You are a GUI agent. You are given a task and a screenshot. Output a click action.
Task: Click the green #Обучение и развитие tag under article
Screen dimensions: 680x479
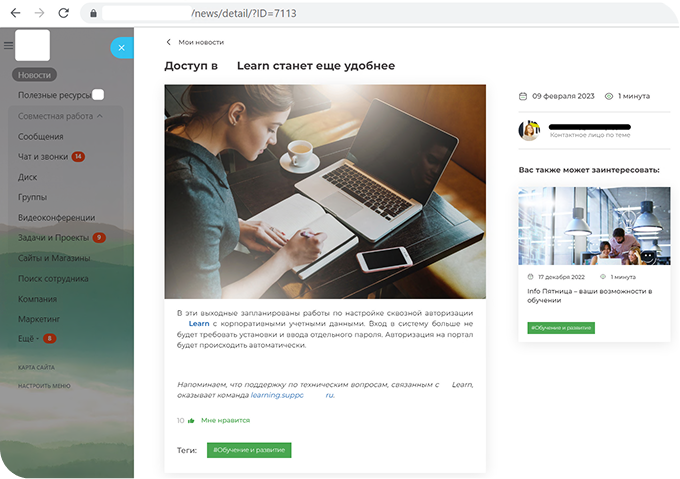coord(249,450)
